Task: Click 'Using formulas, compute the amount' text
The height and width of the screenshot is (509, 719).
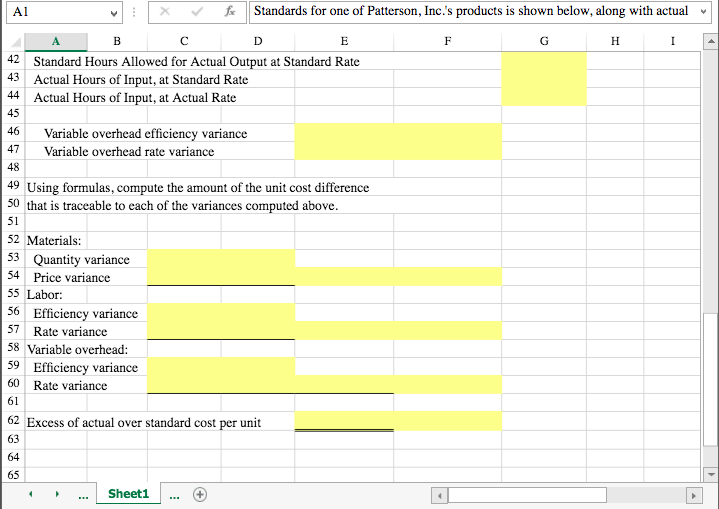Action: click(198, 188)
